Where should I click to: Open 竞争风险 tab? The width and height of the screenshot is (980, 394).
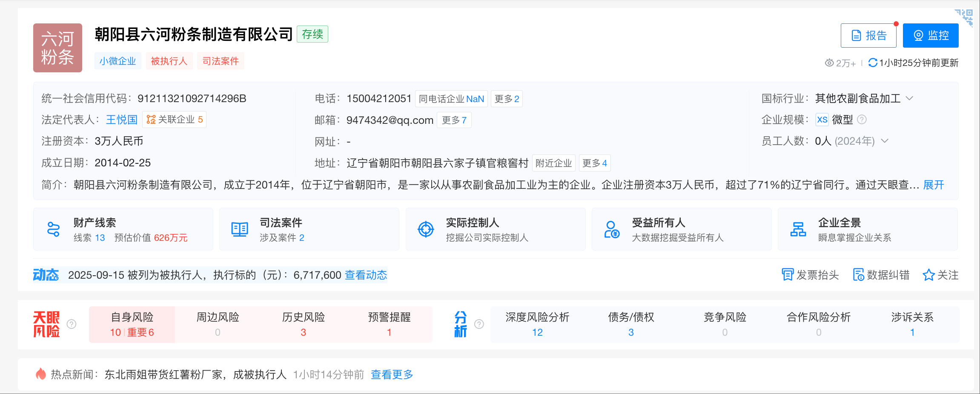pyautogui.click(x=725, y=324)
